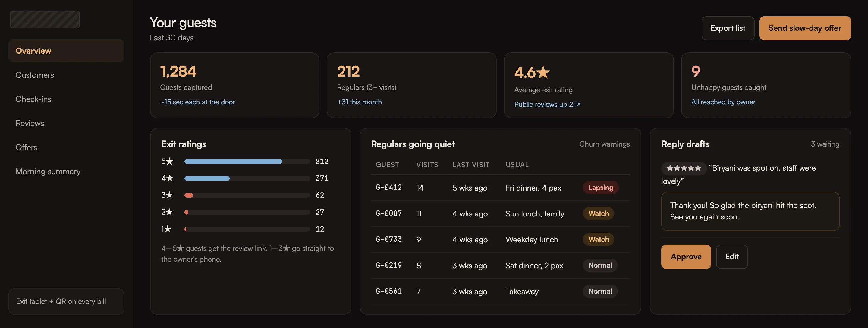Click the star beside the 4.6 rating
This screenshot has height=328, width=868.
(543, 72)
